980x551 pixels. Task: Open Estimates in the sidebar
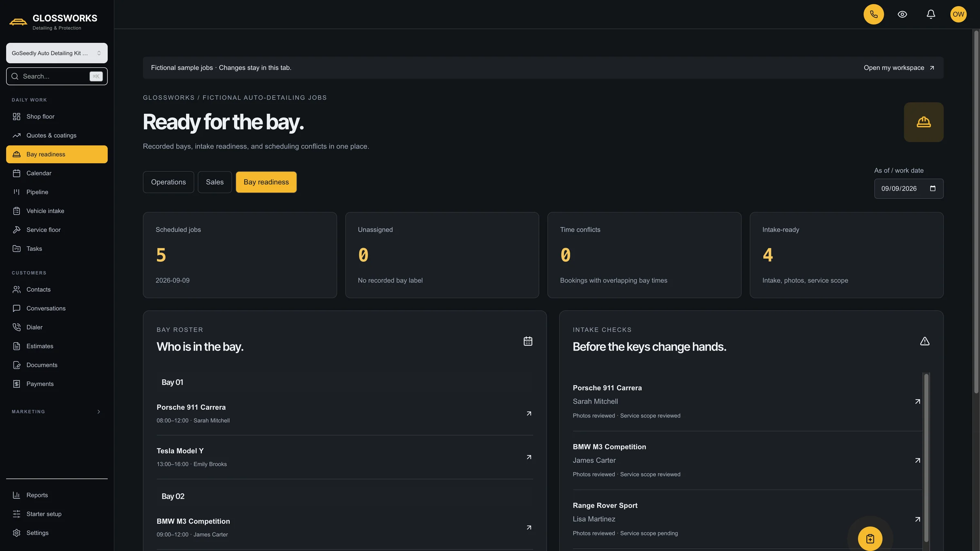(57, 346)
